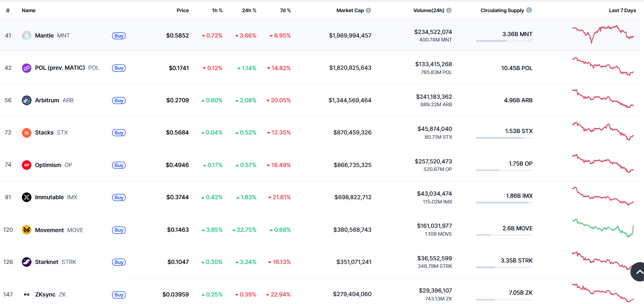644x304 pixels.
Task: Click the POL (prev. MATIC) purple logo icon
Action: [x=26, y=68]
